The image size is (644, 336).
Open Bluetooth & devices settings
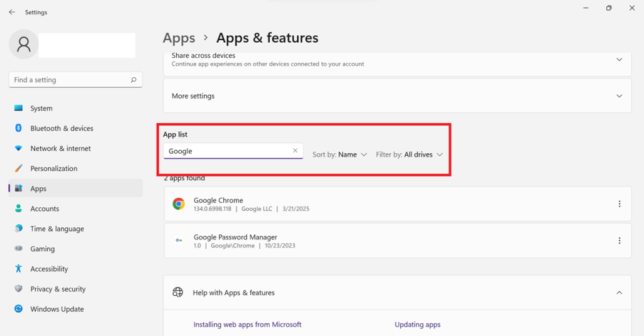pyautogui.click(x=75, y=128)
